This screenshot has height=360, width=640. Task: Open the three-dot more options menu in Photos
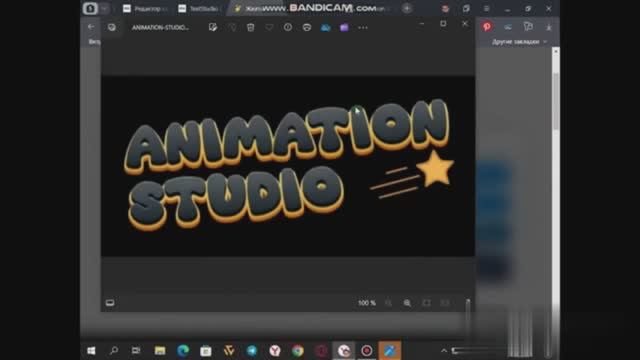363,28
